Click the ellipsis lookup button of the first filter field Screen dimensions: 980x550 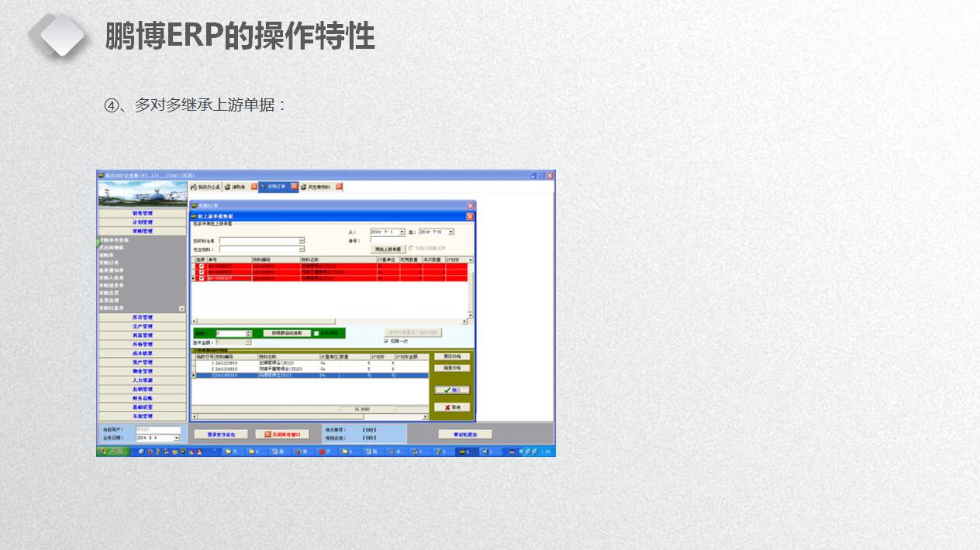click(302, 241)
